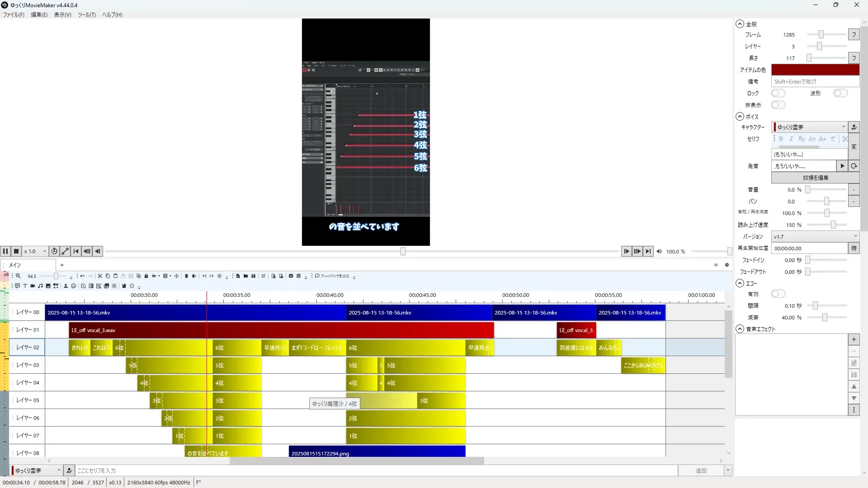Screen dimensions: 868x488
Task: Open the ツール(T) menu
Action: tap(86, 15)
